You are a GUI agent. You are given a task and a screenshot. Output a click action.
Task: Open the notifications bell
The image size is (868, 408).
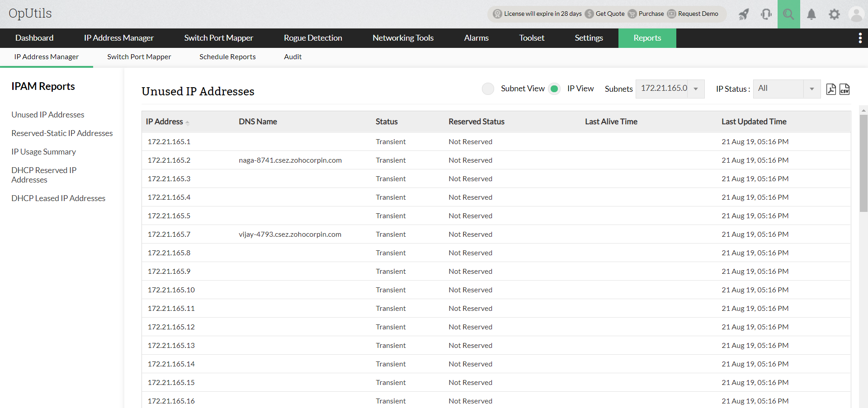(x=811, y=14)
